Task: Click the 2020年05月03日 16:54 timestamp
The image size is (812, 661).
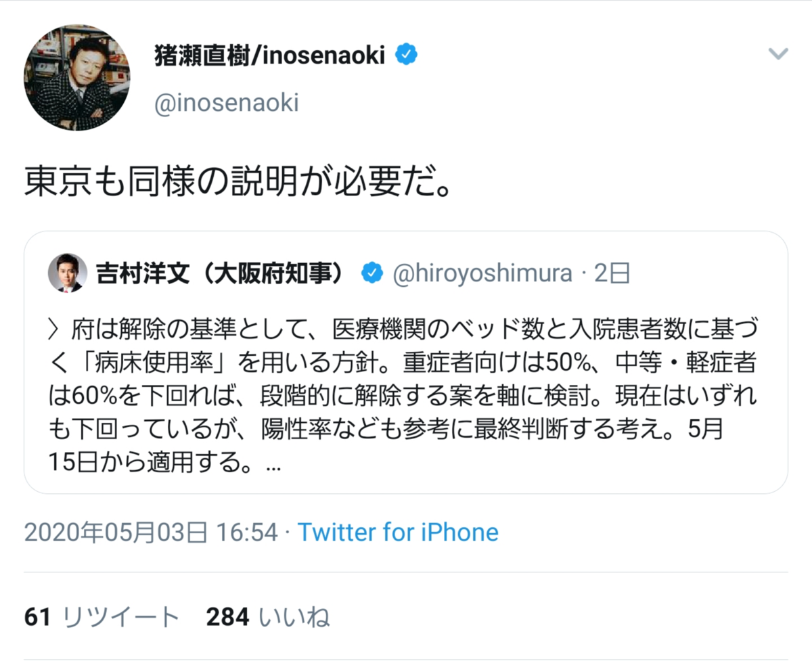Action: (151, 532)
